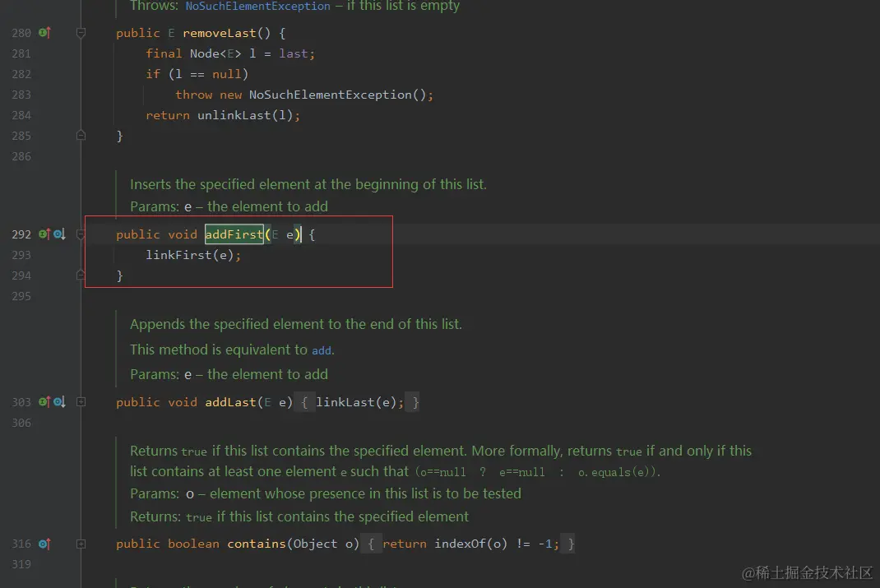Click line number 292 in the gutter
880x588 pixels.
pos(21,234)
